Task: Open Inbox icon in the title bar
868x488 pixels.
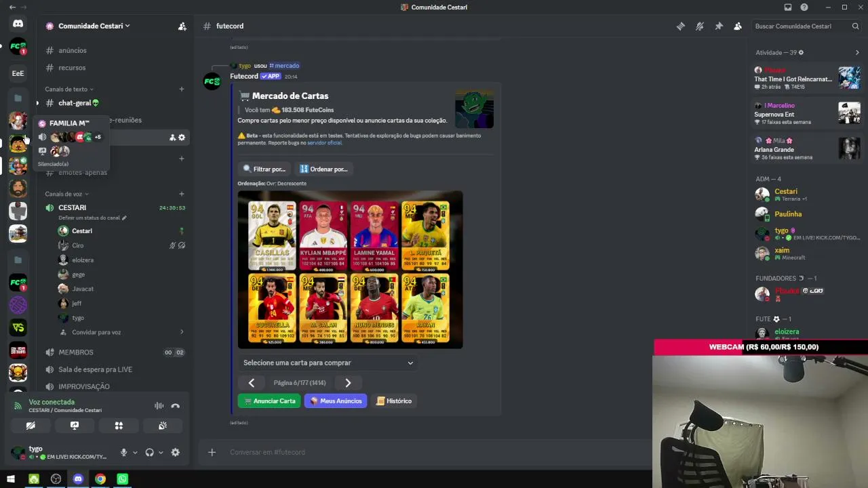Action: (x=788, y=7)
